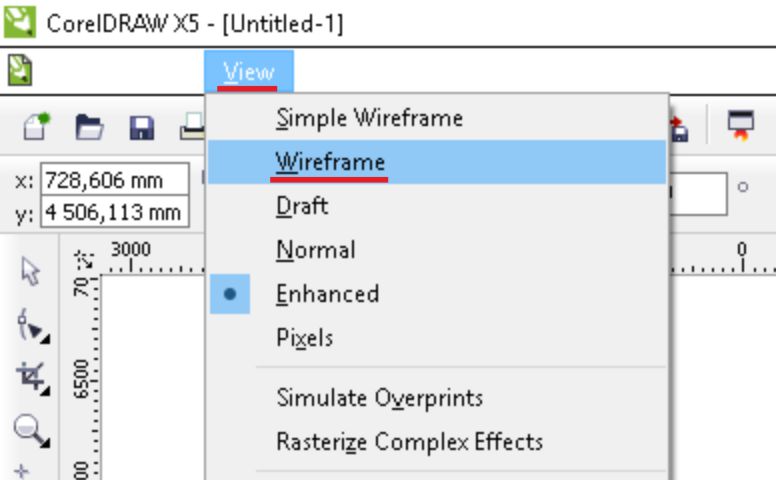Choose Draft view mode

[302, 206]
